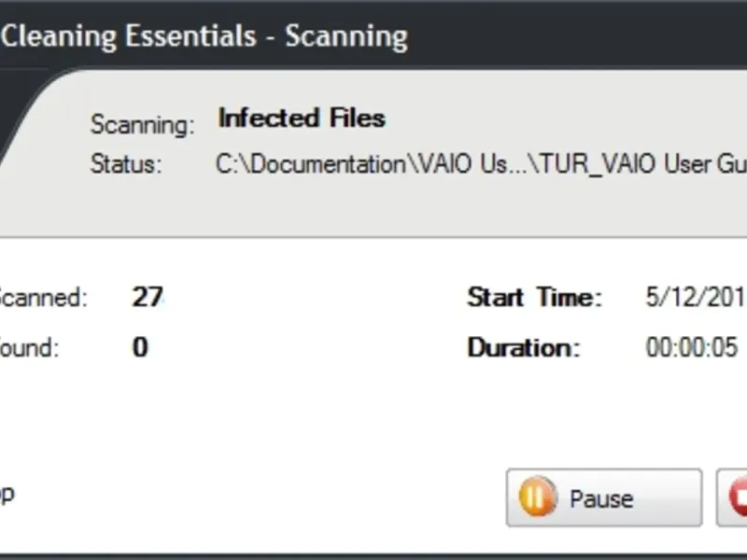This screenshot has width=747, height=560.
Task: Click the red Stop icon beside Pause
Action: (738, 497)
